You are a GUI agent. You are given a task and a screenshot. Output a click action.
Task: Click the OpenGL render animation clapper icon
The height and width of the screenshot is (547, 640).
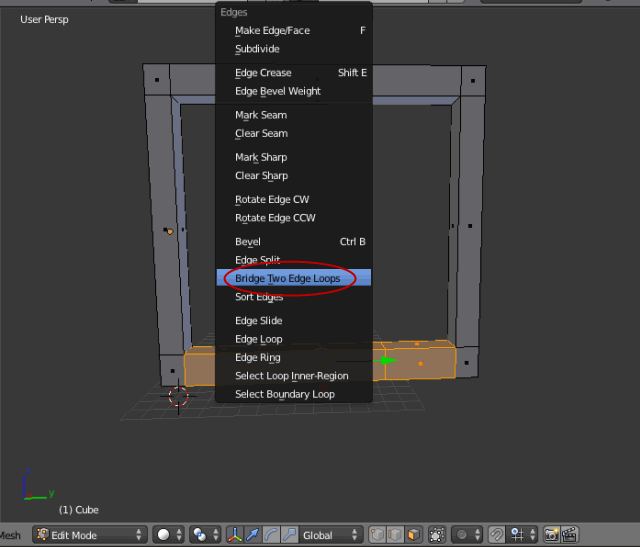pos(570,535)
